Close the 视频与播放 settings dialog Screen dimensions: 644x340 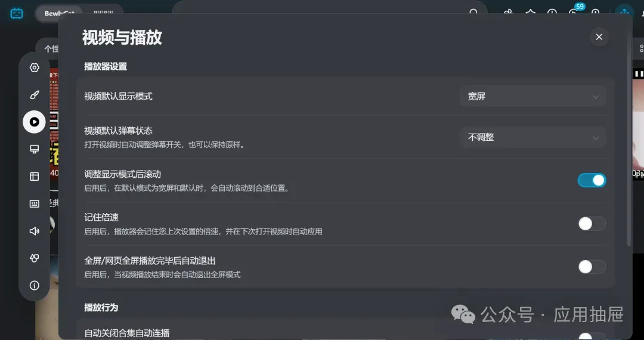(599, 37)
